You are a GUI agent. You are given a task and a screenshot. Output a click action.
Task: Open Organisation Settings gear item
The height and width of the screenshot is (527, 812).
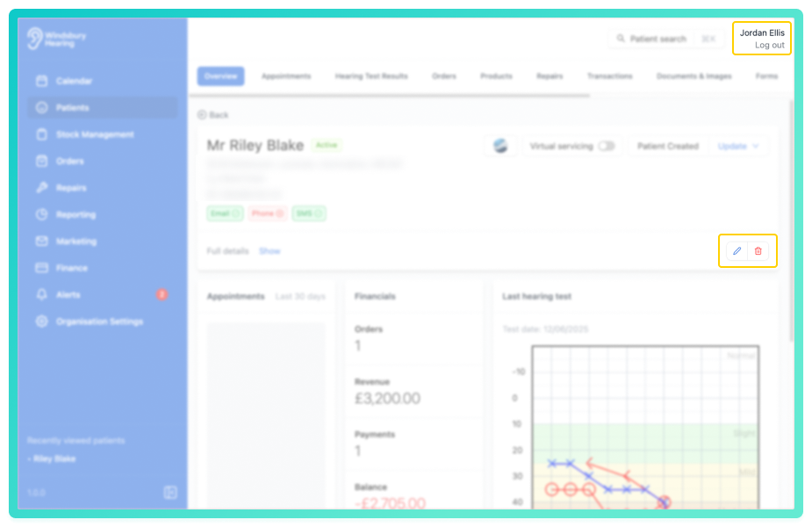coord(102,321)
